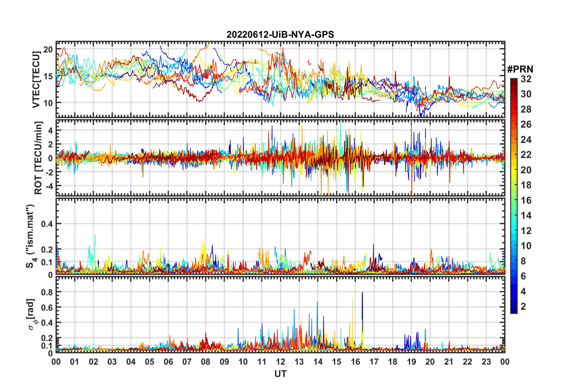Select the sigma-phi axis tick label 0.8
Viewport: 561px width, 392px height.
[x=47, y=292]
